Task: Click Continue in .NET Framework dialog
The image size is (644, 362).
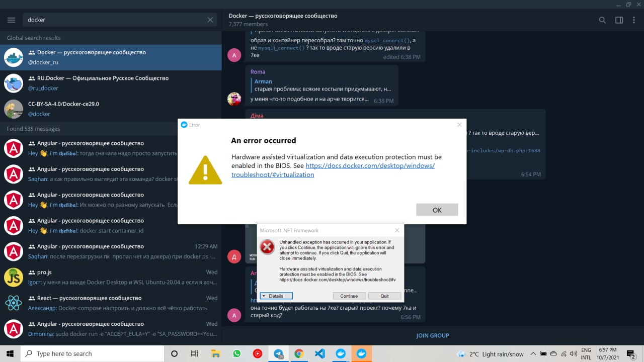Action: pyautogui.click(x=349, y=296)
